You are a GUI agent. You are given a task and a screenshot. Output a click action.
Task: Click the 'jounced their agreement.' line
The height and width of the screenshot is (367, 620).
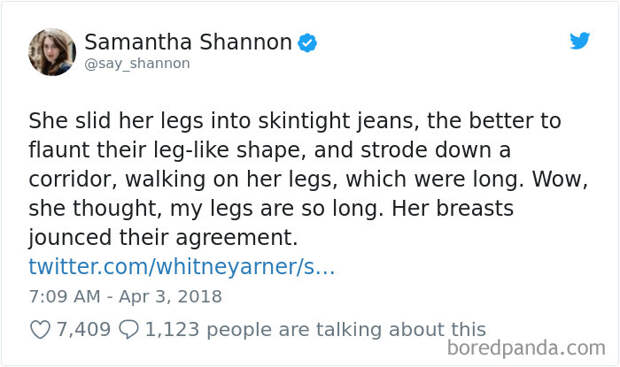[163, 238]
